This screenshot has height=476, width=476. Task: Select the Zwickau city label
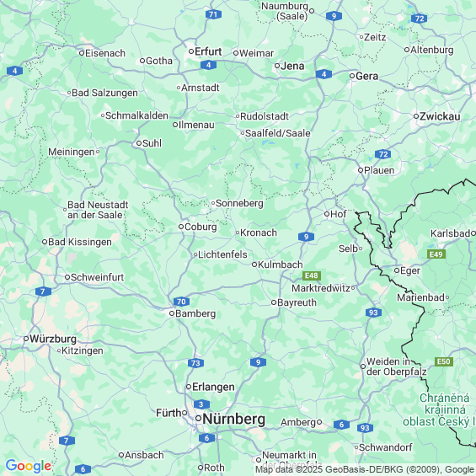tap(440, 116)
